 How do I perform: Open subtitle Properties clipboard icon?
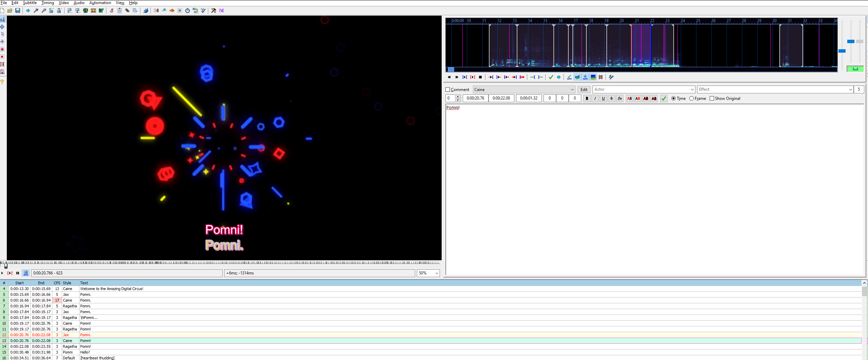tap(120, 11)
